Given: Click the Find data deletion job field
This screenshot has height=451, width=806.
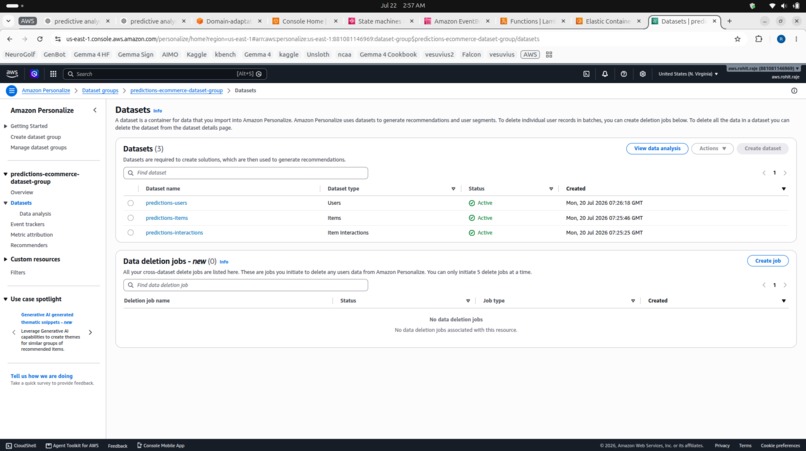Looking at the screenshot, I should 245,285.
